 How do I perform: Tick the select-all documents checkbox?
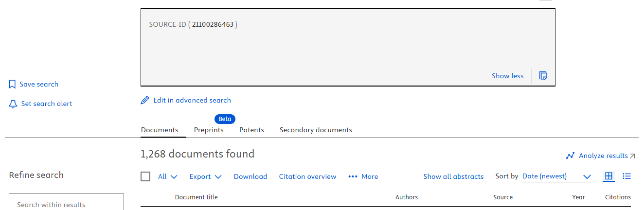coord(145,176)
